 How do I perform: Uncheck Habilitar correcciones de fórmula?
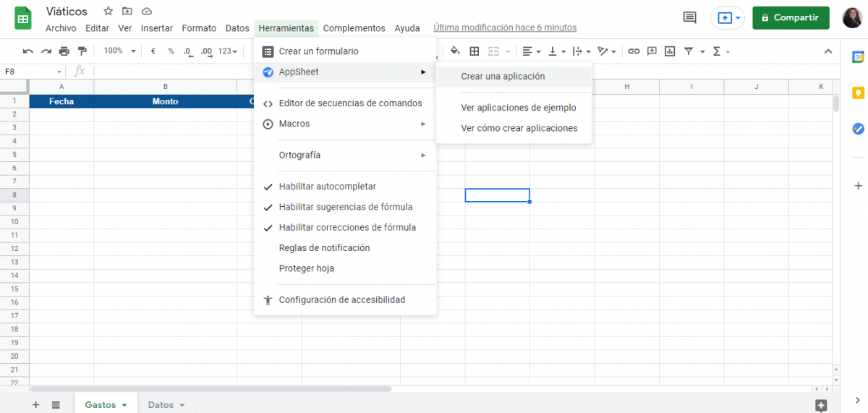(346, 227)
